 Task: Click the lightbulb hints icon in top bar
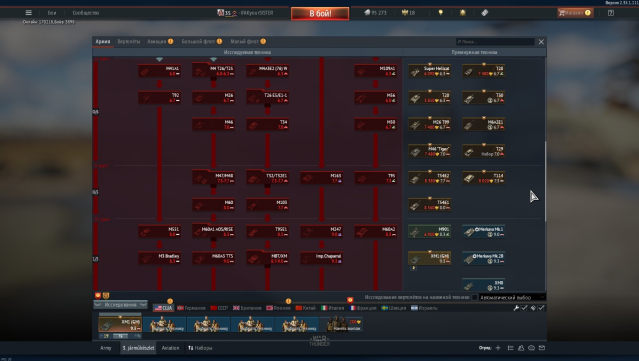click(x=441, y=13)
